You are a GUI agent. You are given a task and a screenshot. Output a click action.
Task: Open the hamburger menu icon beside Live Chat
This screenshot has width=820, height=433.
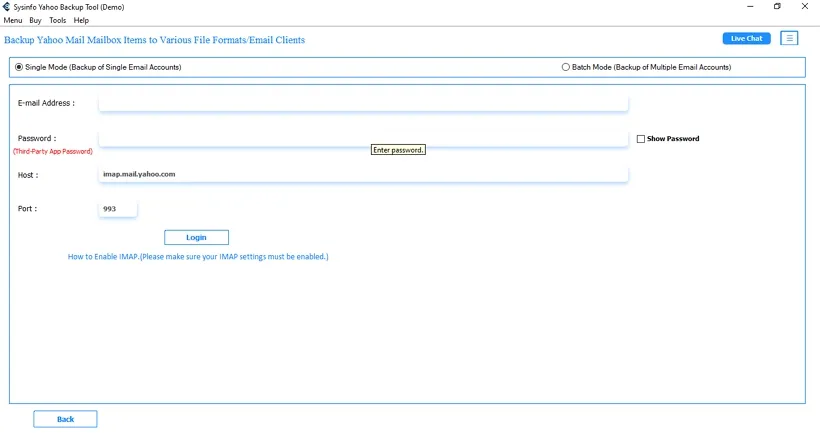coord(789,38)
